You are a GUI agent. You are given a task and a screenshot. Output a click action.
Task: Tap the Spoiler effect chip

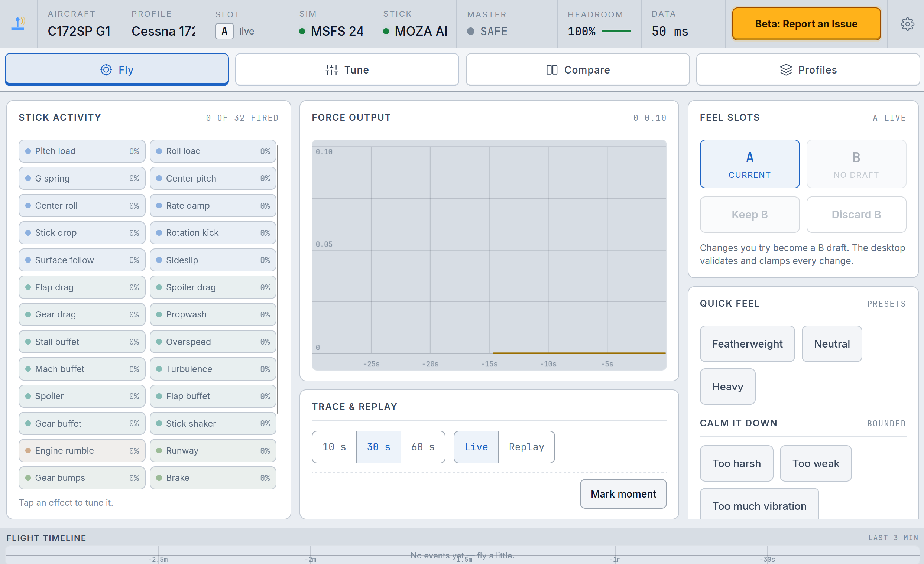(82, 396)
